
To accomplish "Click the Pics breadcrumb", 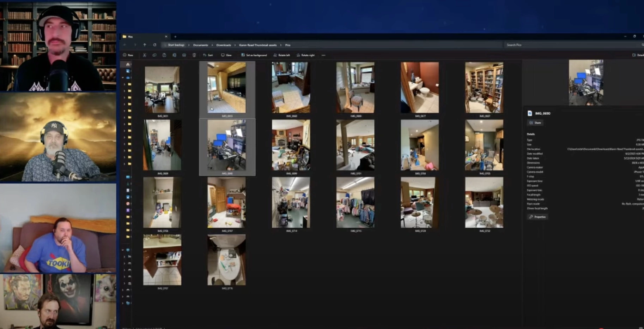I will click(x=288, y=45).
